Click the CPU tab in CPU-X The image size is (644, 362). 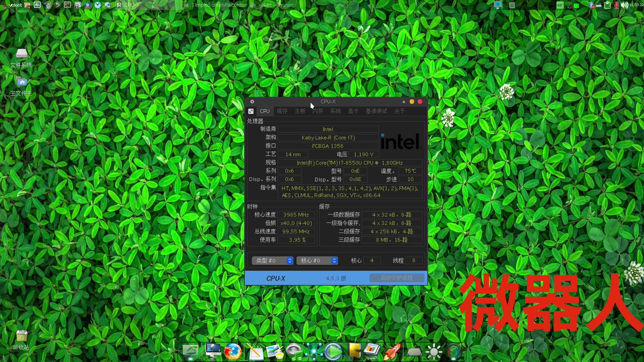264,111
